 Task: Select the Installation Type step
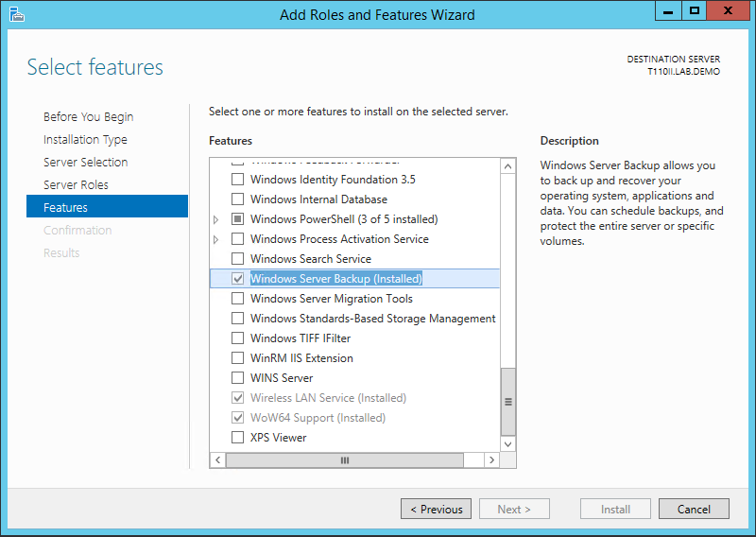(85, 140)
